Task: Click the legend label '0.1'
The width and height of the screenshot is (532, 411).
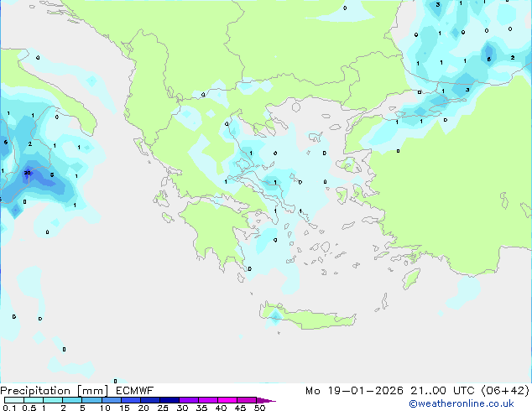Action: (x=10, y=408)
